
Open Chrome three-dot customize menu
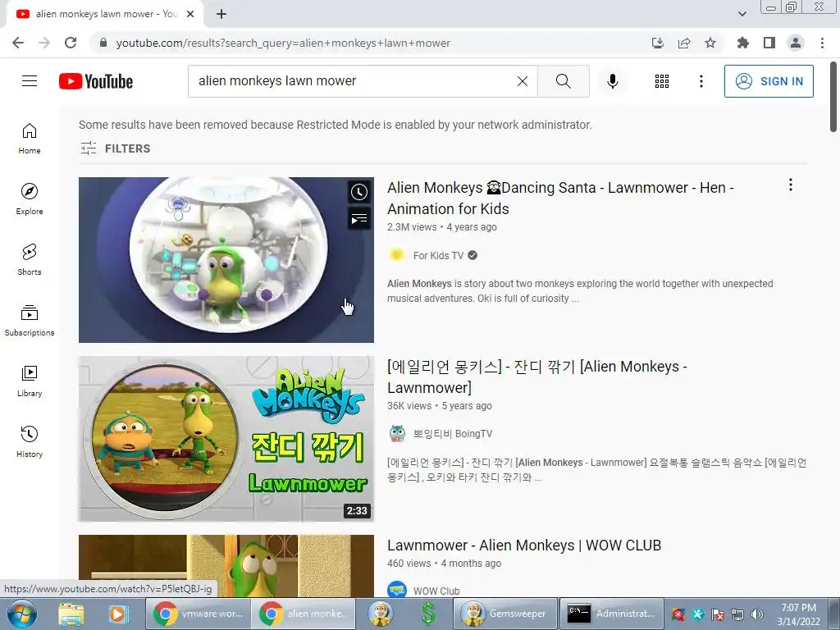pos(822,43)
